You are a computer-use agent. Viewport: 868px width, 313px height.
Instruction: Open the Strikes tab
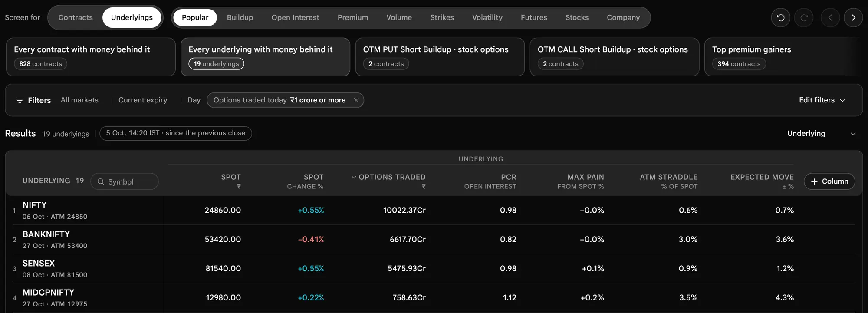pyautogui.click(x=442, y=18)
